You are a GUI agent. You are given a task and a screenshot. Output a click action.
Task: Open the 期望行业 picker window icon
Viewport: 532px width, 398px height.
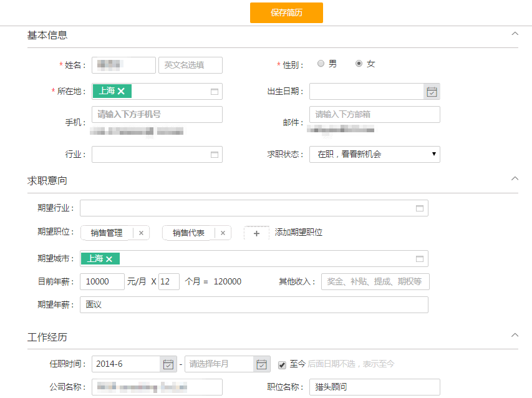[x=420, y=208]
